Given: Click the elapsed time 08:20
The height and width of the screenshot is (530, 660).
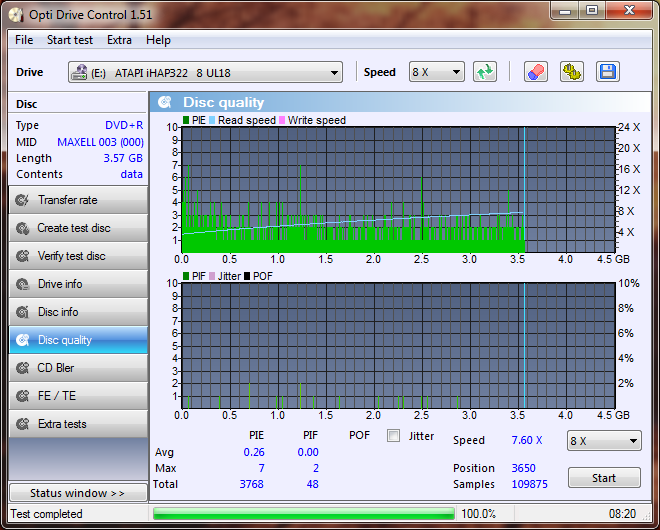Looking at the screenshot, I should click(622, 514).
